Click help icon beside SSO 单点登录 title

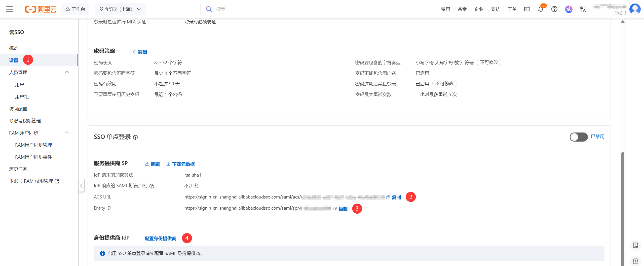[135, 137]
